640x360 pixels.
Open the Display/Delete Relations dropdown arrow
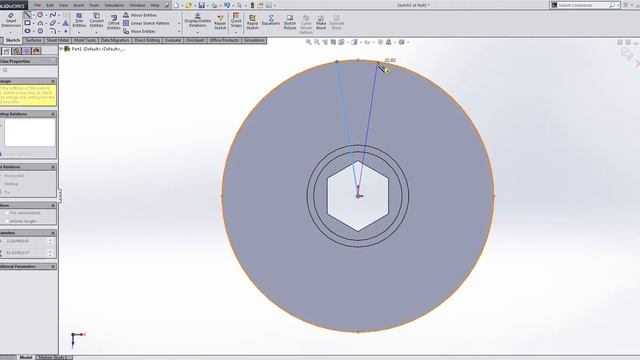[198, 32]
